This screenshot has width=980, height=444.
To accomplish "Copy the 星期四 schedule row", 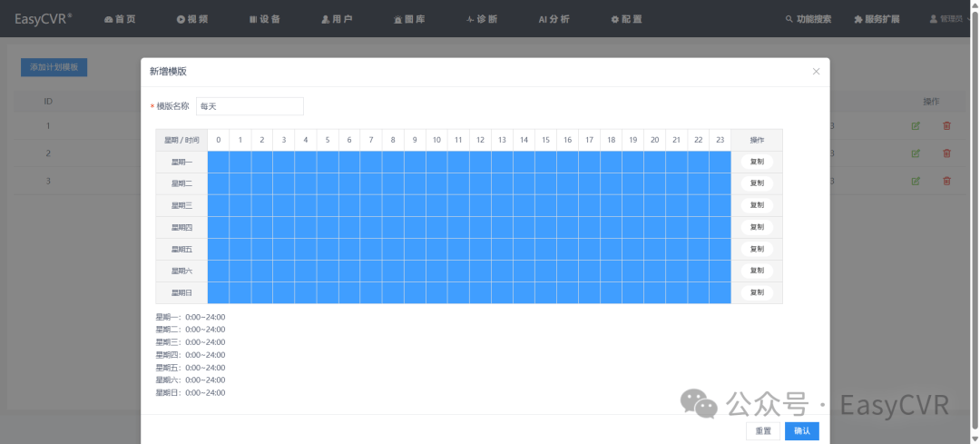I will [757, 227].
